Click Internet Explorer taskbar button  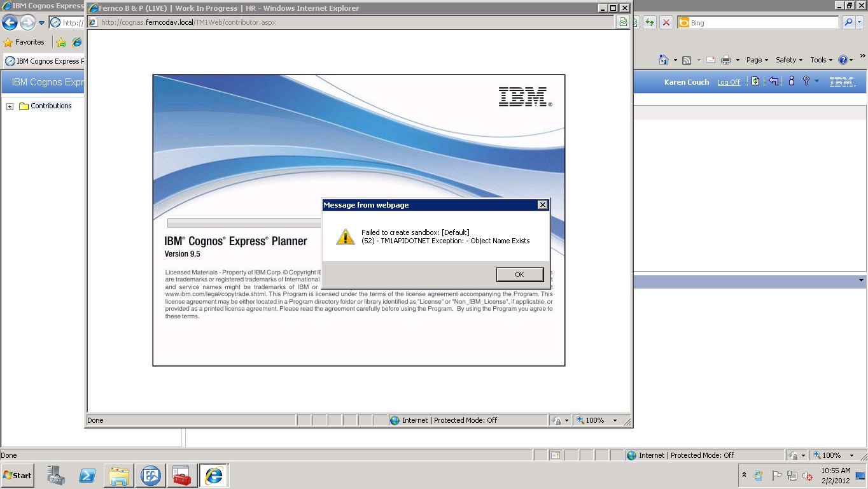[x=214, y=476]
